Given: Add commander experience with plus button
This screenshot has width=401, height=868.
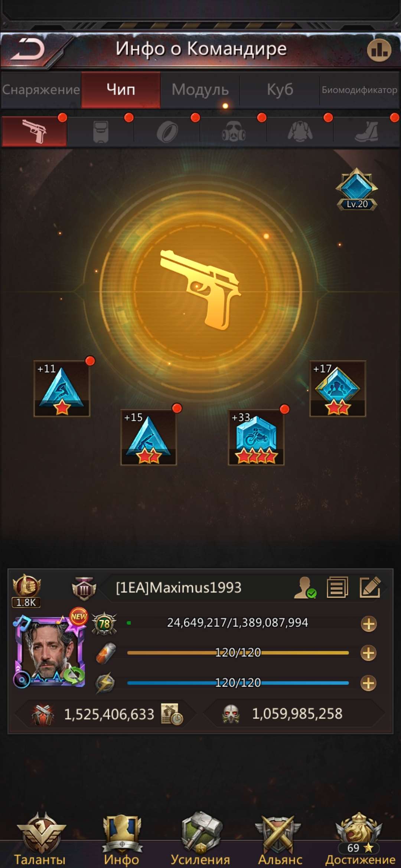Looking at the screenshot, I should click(369, 624).
